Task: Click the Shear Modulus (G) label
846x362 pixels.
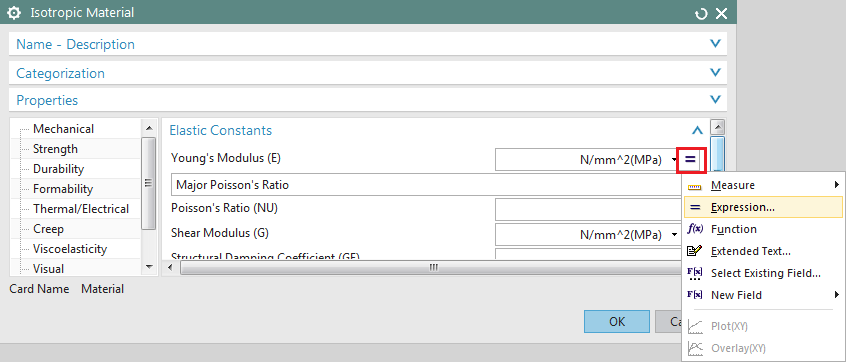Action: coord(220,233)
